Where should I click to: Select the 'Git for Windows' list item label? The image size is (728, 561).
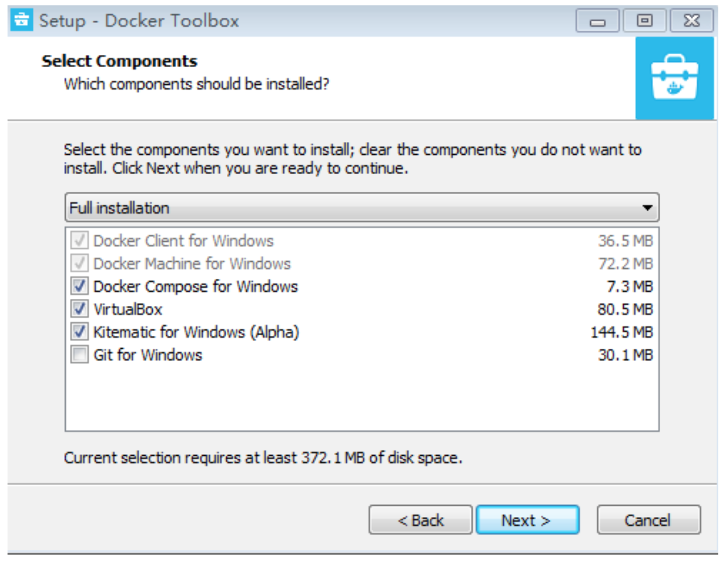148,355
